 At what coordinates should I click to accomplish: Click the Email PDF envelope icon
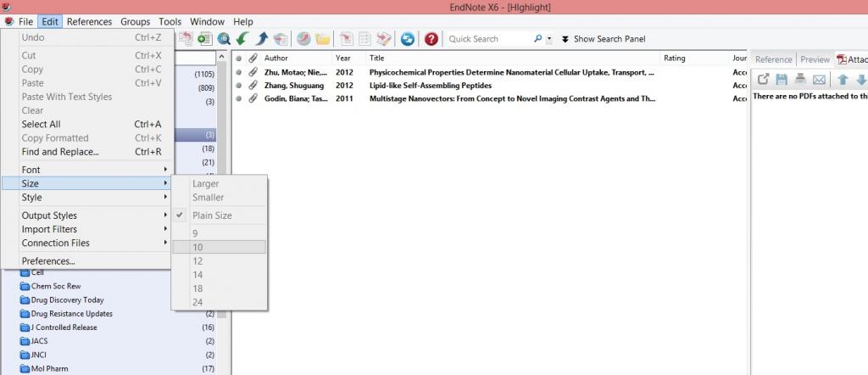(820, 79)
